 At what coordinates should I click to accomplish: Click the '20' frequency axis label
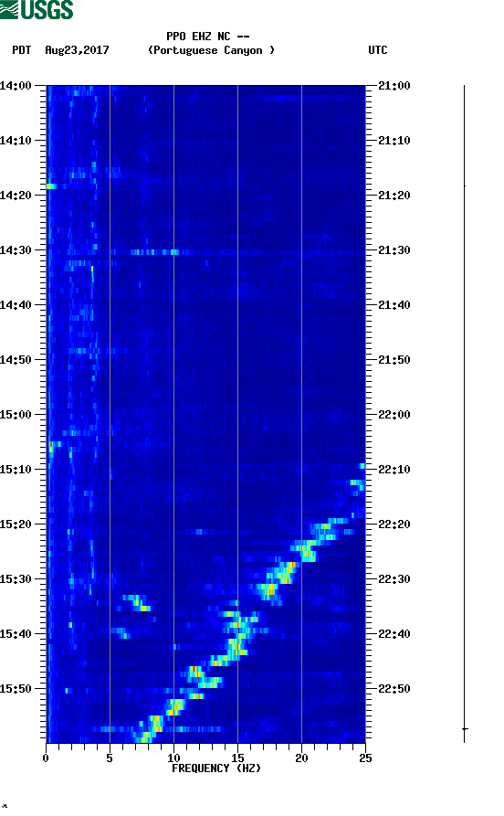point(301,758)
